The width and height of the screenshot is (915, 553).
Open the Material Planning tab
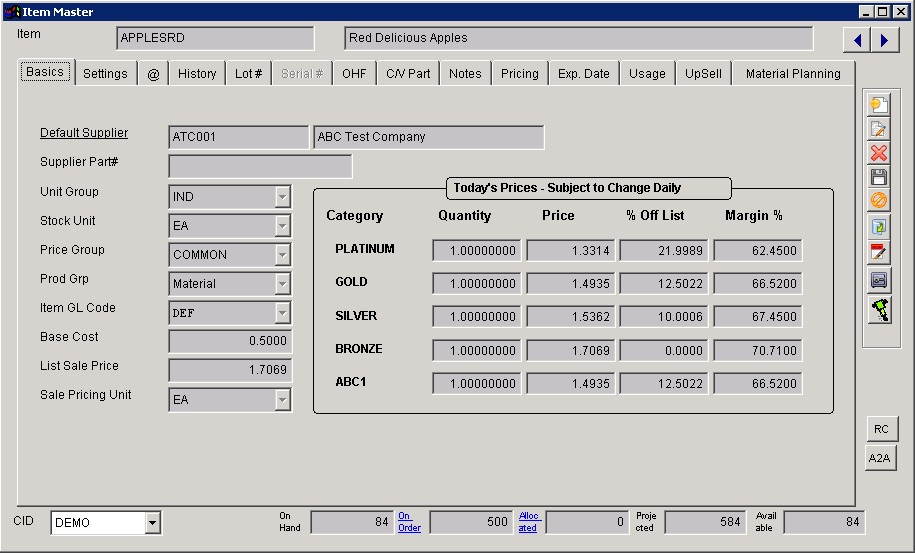tap(793, 74)
